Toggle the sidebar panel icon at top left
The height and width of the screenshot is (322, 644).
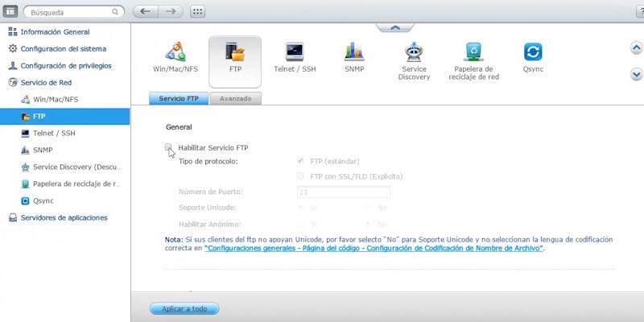10,11
